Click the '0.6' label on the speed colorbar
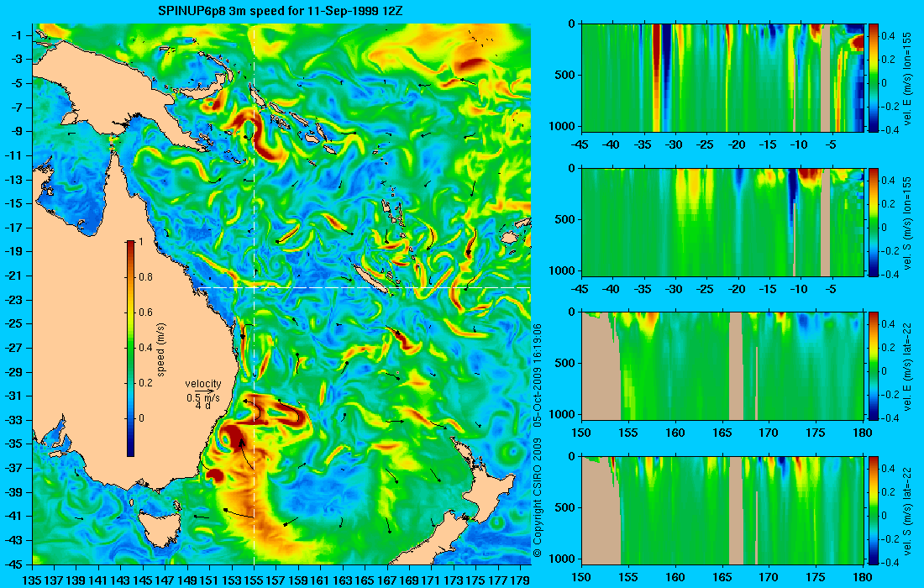 (x=145, y=312)
